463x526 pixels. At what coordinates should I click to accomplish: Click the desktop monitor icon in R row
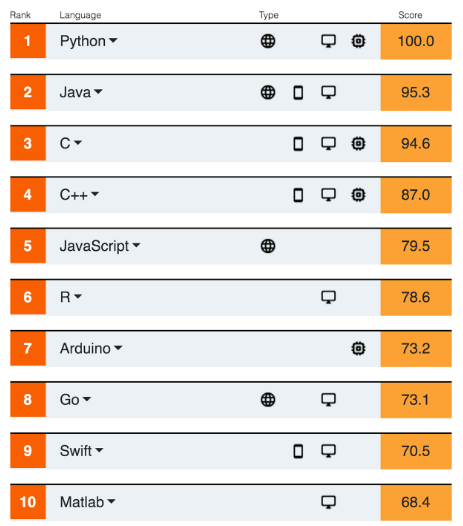(328, 297)
